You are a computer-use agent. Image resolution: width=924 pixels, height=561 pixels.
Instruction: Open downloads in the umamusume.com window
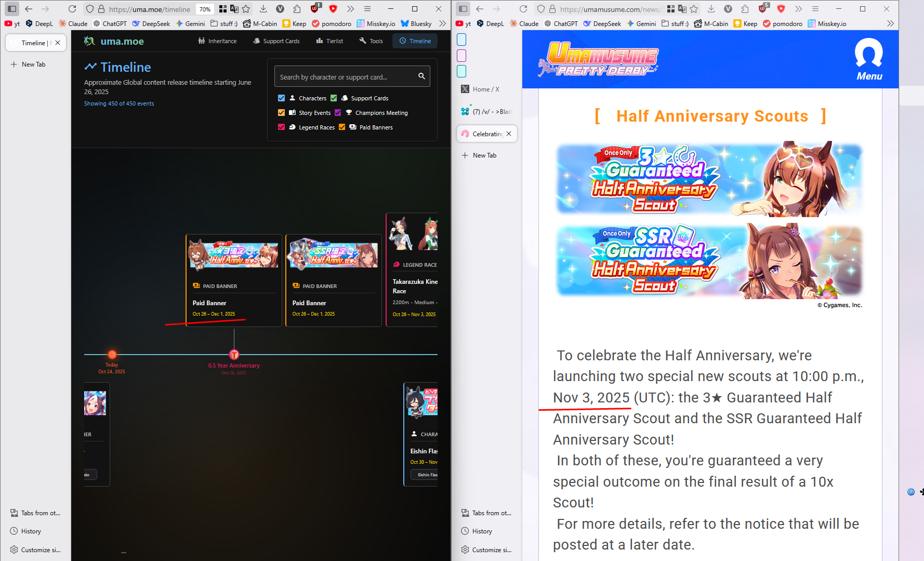point(711,9)
